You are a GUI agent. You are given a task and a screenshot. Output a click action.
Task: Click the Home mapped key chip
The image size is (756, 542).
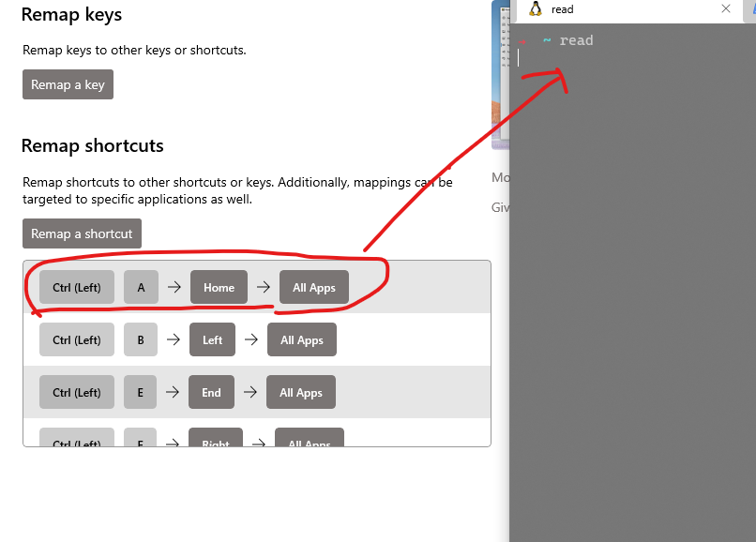pyautogui.click(x=219, y=287)
